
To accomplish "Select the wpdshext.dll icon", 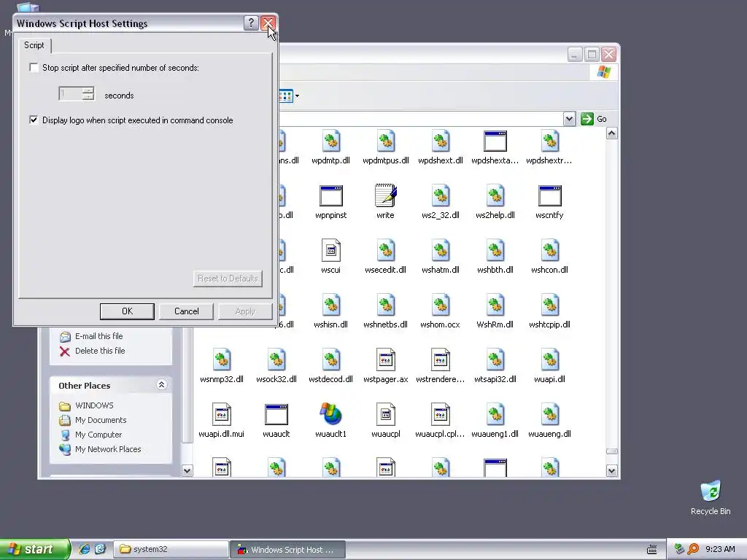I will (x=440, y=141).
